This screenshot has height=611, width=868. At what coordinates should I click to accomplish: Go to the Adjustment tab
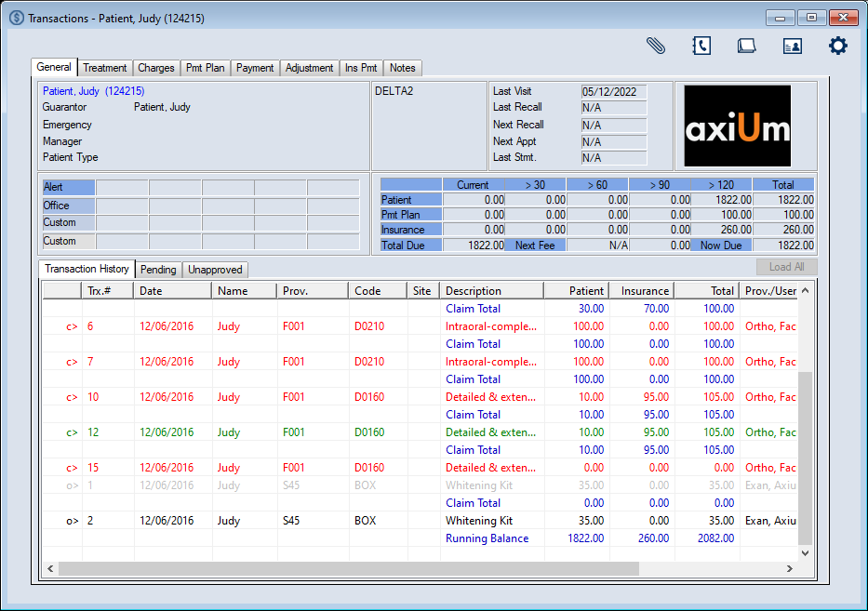click(x=309, y=68)
